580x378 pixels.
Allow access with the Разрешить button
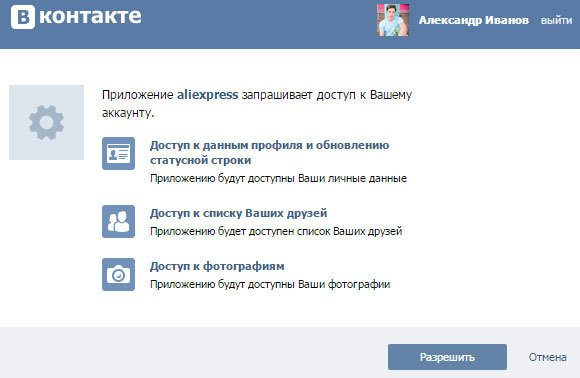pyautogui.click(x=447, y=357)
